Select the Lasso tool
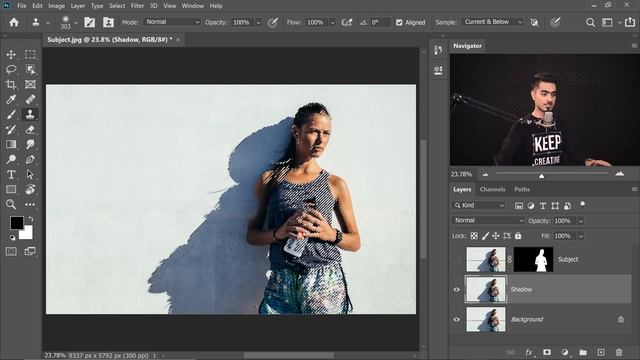 (x=11, y=69)
